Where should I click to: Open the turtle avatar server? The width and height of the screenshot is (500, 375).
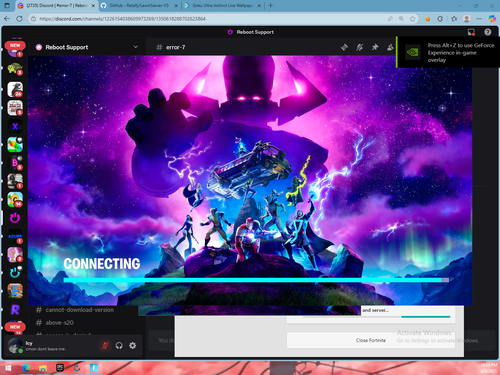pyautogui.click(x=15, y=68)
